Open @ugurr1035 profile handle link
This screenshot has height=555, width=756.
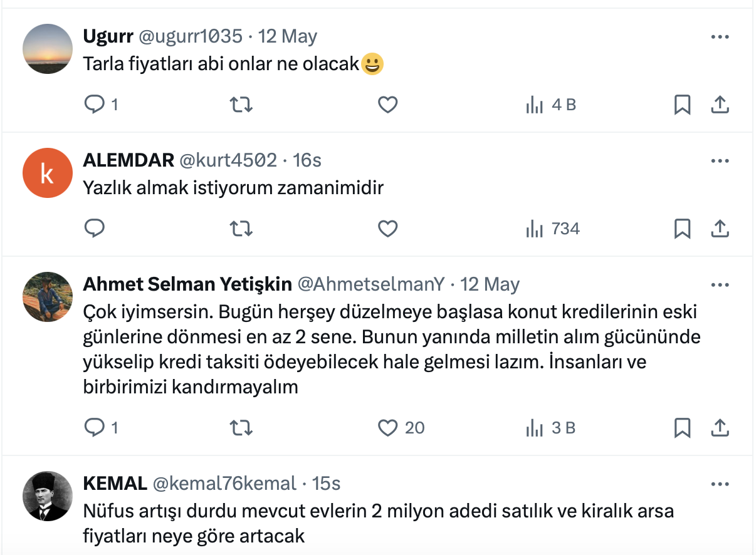(189, 36)
